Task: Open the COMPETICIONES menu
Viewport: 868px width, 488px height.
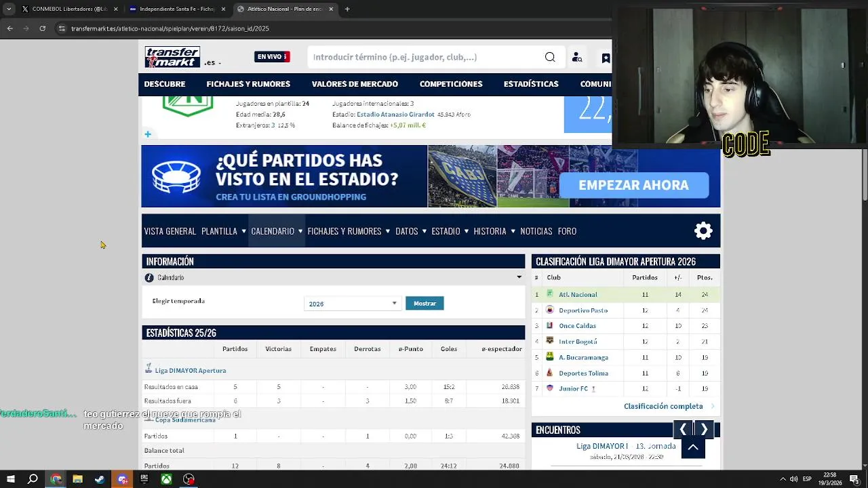Action: point(451,84)
